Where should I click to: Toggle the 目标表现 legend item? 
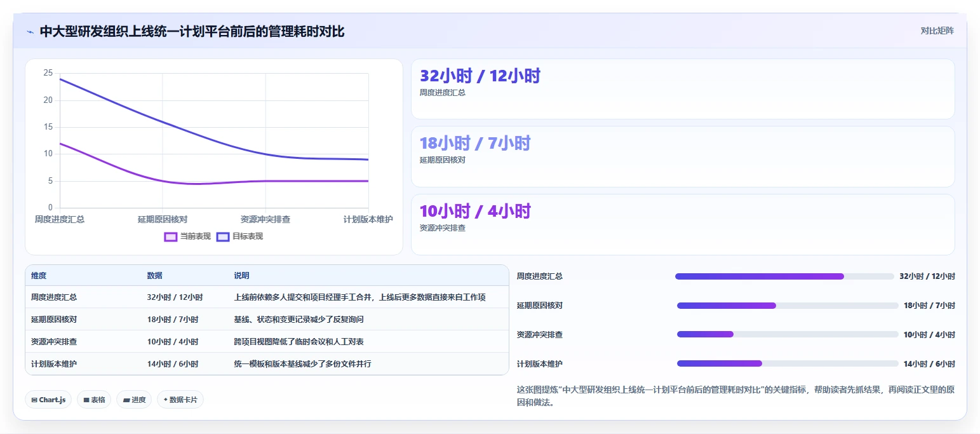point(239,236)
